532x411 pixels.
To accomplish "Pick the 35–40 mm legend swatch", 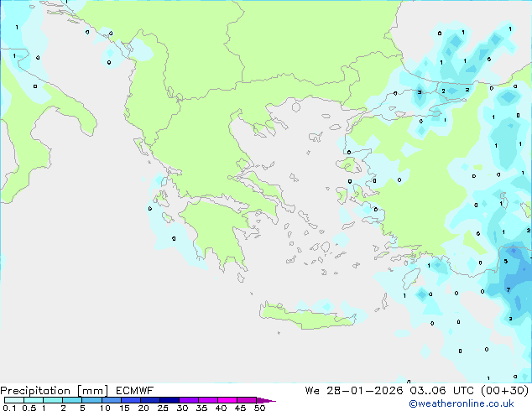I will (208, 400).
